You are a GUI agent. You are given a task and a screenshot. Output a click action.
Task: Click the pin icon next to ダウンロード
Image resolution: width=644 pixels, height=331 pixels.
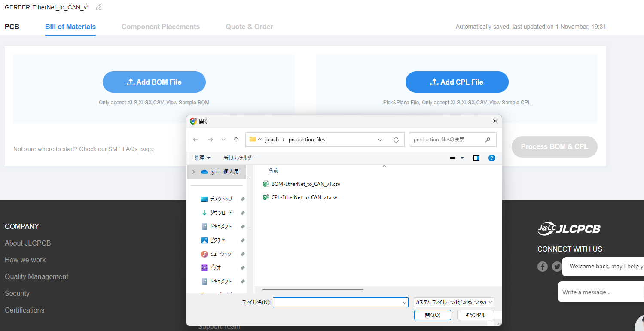click(242, 213)
